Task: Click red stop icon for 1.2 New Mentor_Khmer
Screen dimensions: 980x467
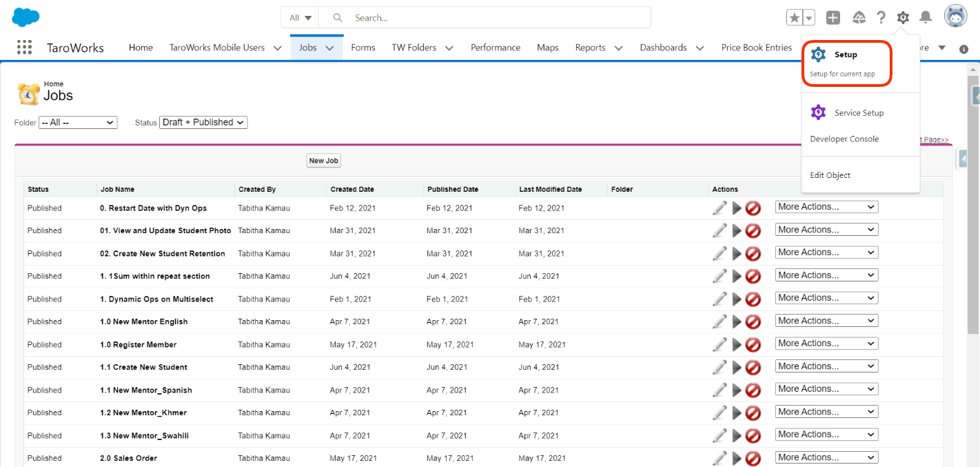Action: click(753, 413)
